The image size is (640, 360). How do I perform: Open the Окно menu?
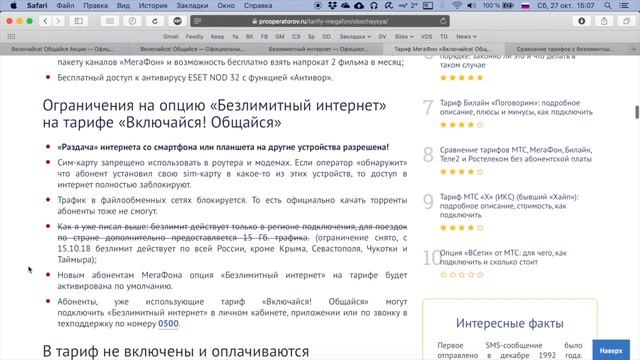pyautogui.click(x=226, y=5)
